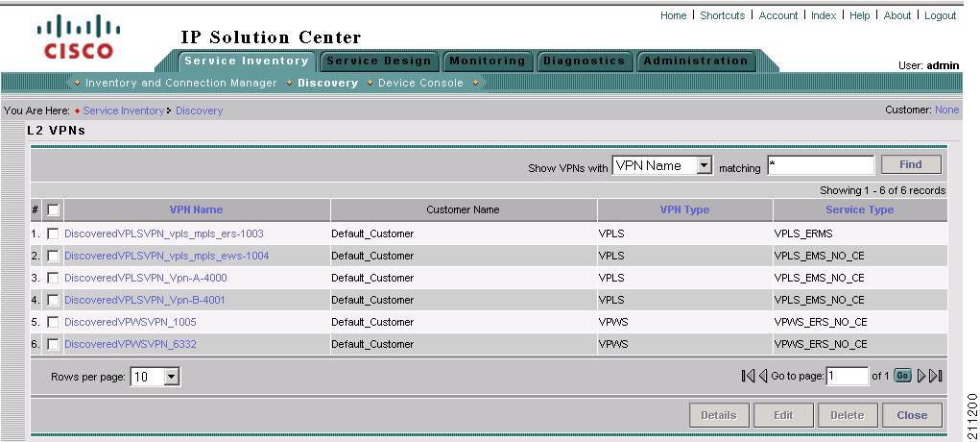Viewport: 980px width, 442px height.
Task: Select Inventory and Connection Manager submenu
Action: pyautogui.click(x=181, y=83)
